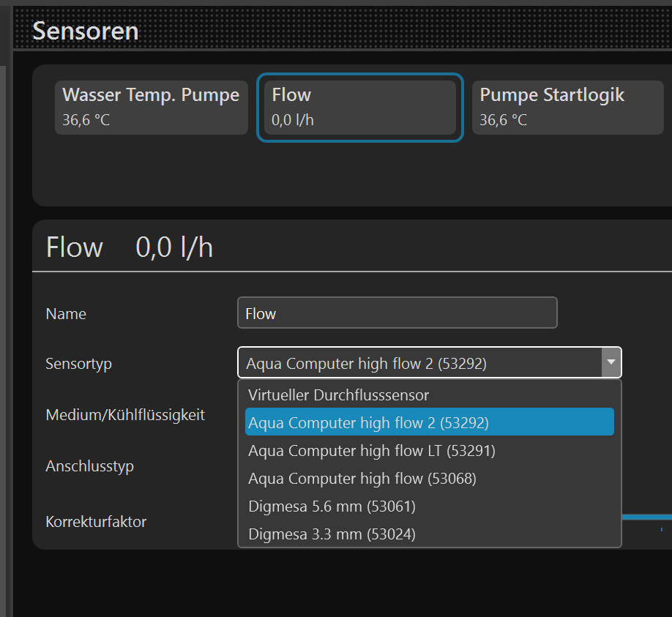This screenshot has height=617, width=672.
Task: Select Digmesa 3.3 mm (53024) sensor type
Action: (x=430, y=534)
